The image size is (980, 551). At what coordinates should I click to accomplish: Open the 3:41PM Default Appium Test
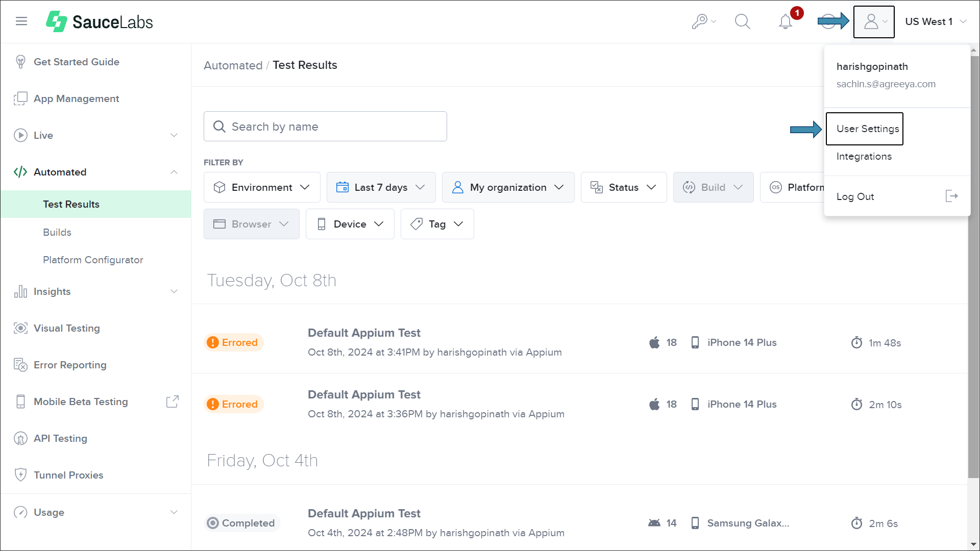click(x=364, y=333)
